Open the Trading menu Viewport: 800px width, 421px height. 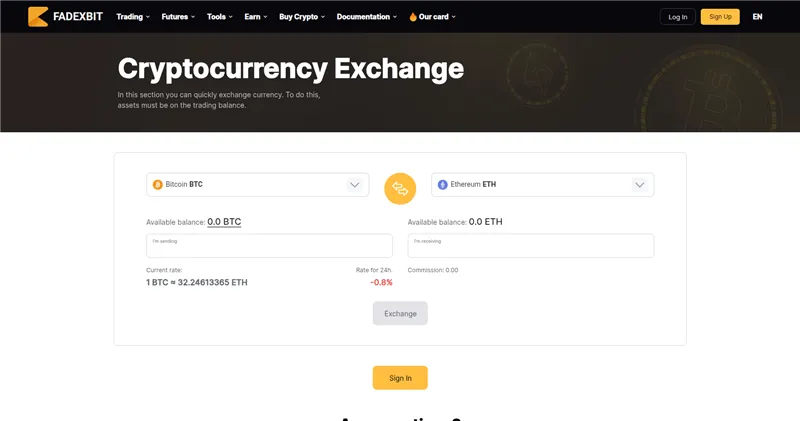pos(133,17)
